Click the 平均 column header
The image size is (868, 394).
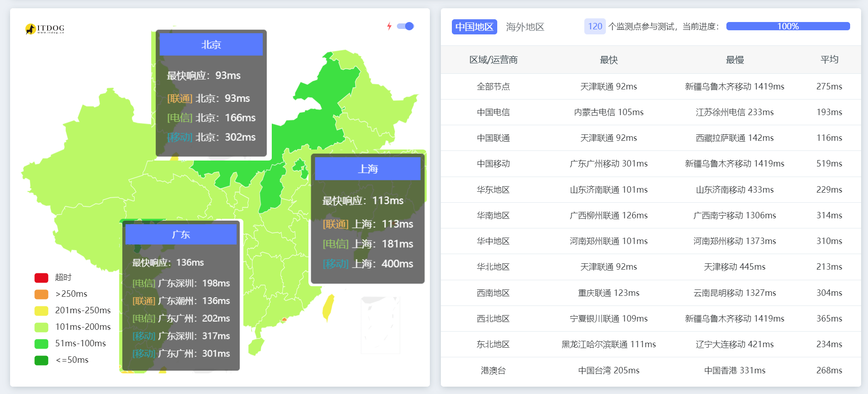[829, 60]
